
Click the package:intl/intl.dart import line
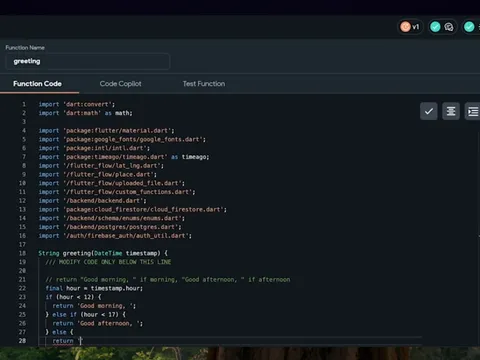pos(94,148)
